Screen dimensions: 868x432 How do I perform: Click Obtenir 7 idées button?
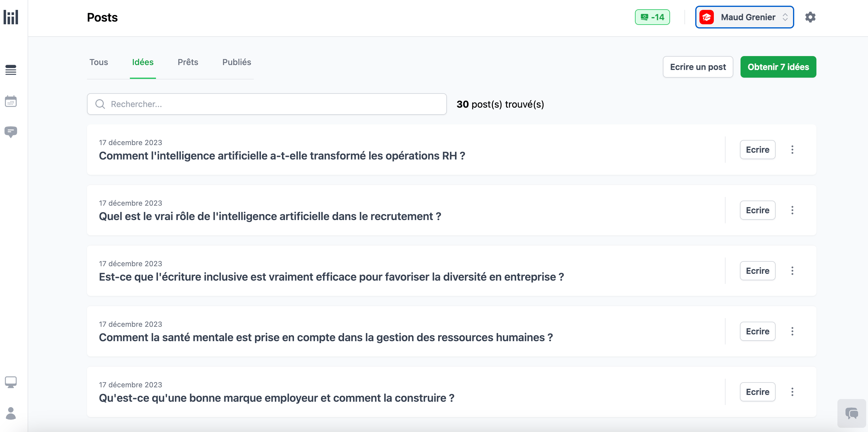tap(778, 67)
